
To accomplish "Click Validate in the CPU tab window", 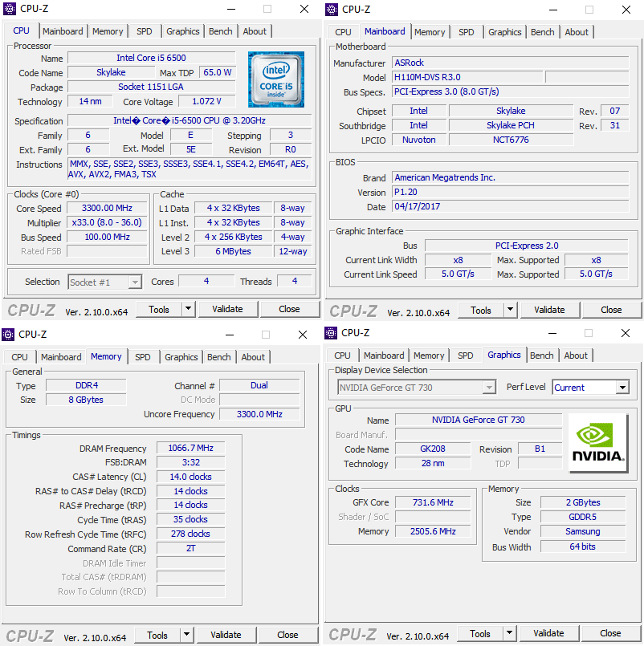I will click(x=227, y=309).
